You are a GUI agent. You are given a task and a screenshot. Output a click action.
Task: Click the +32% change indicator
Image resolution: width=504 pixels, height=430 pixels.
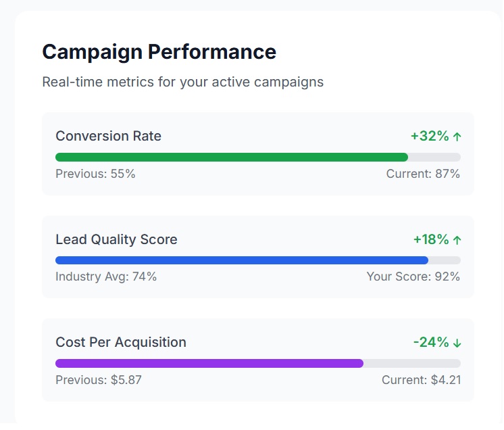tap(430, 136)
